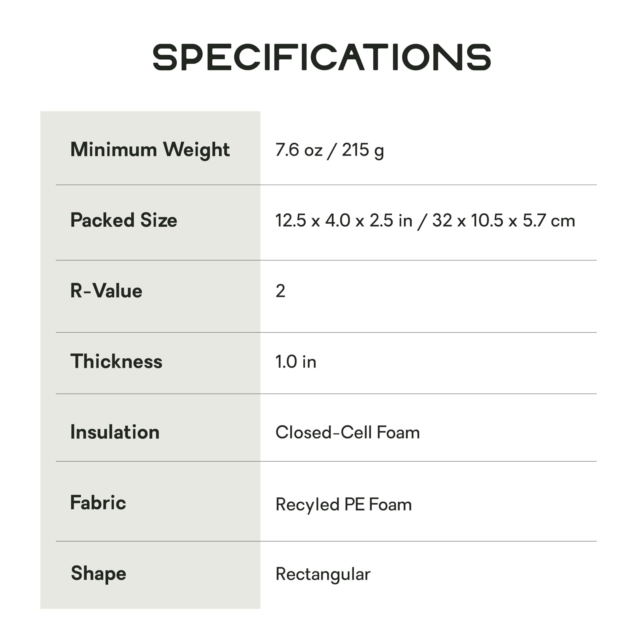The image size is (644, 644).
Task: Select the Insulation label
Action: click(x=115, y=432)
